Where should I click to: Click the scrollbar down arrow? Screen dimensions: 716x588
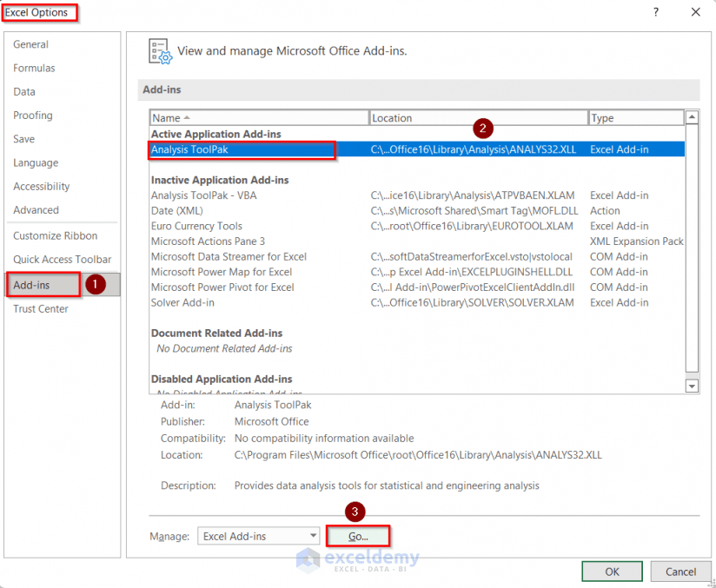(692, 384)
